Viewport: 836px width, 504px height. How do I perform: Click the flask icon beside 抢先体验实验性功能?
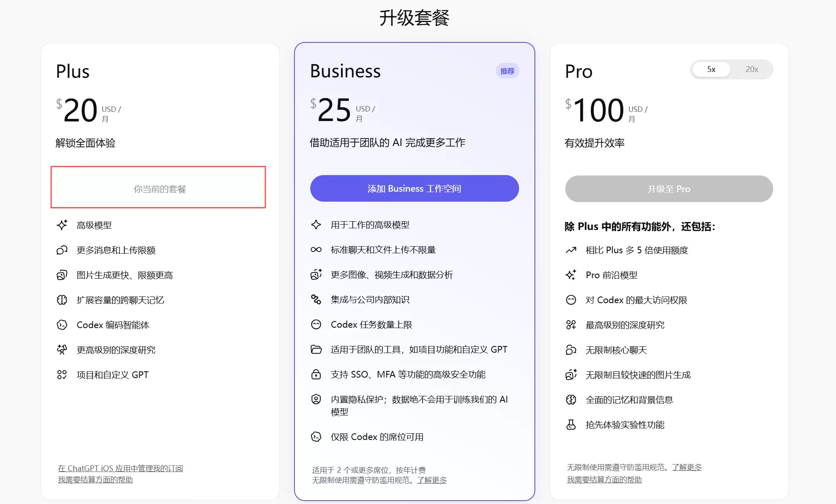(x=571, y=425)
